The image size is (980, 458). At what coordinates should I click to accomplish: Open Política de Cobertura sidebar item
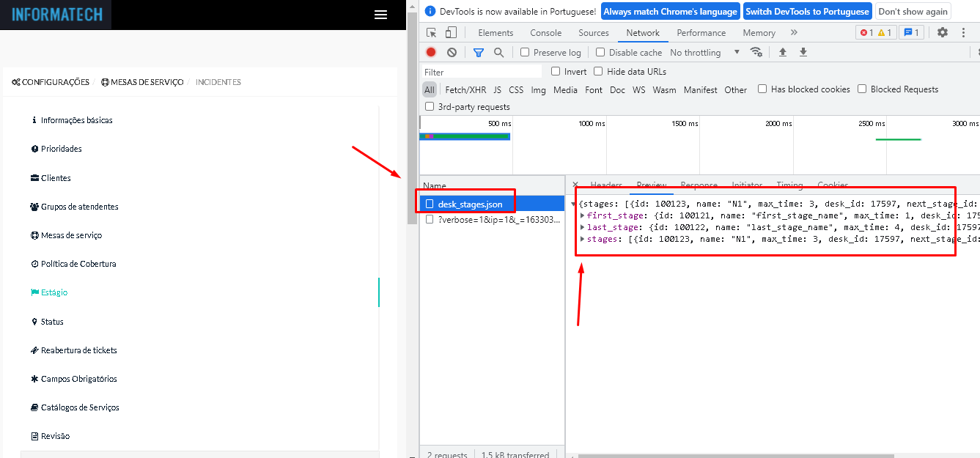point(73,264)
